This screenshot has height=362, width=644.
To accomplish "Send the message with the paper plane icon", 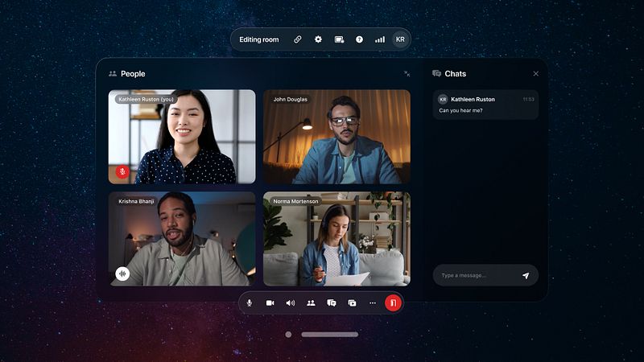I will click(x=526, y=275).
